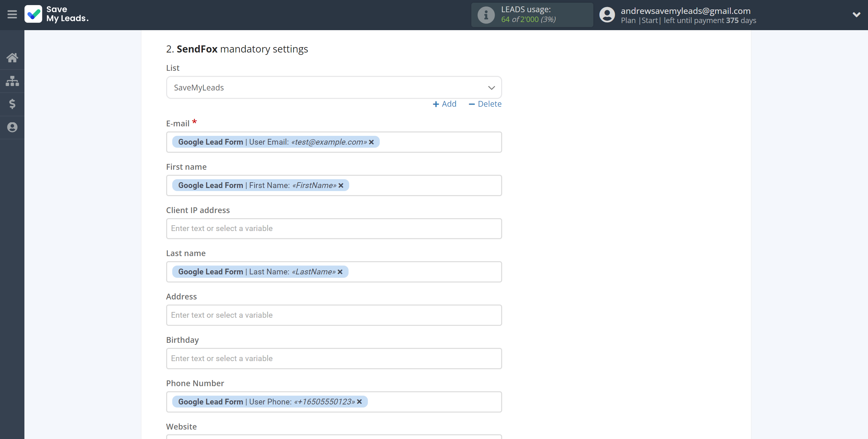The image size is (868, 439).
Task: Go to the home dashboard icon
Action: click(12, 58)
